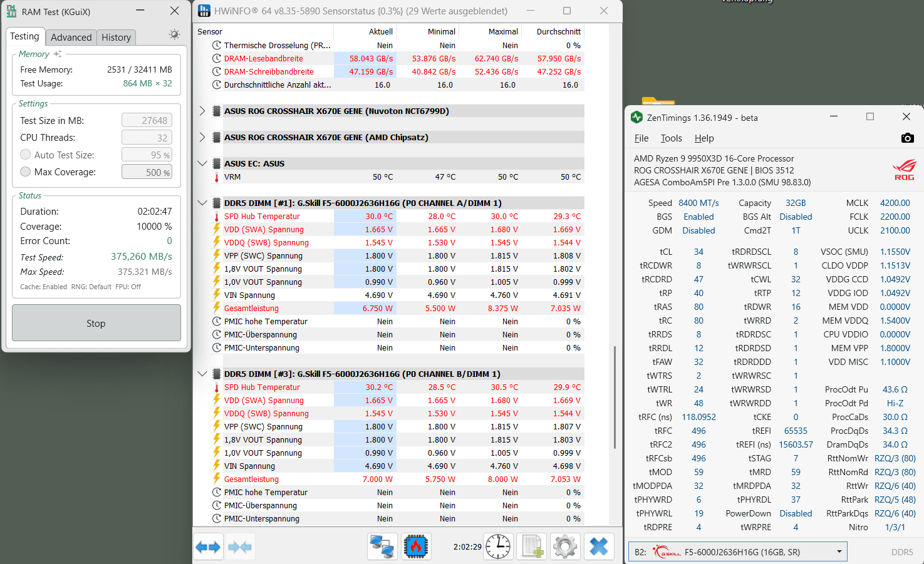Viewport: 924px width, 564px height.
Task: Click the PowerDown Disabled value
Action: 796,513
